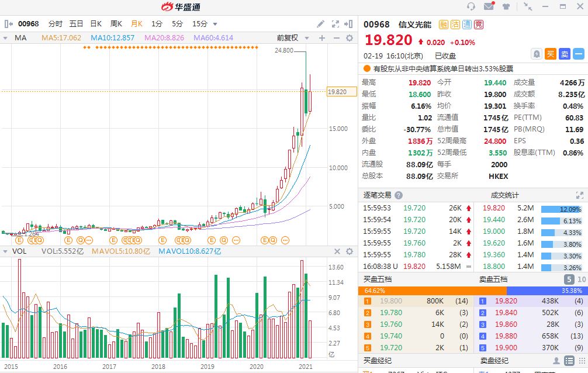Open VOL indicator settings gear

point(350,251)
